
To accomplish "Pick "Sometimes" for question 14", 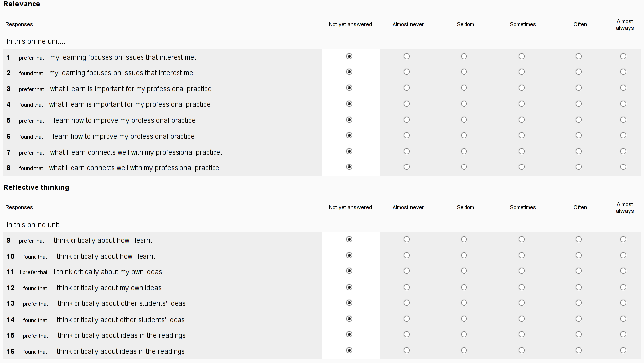I will 522,319.
